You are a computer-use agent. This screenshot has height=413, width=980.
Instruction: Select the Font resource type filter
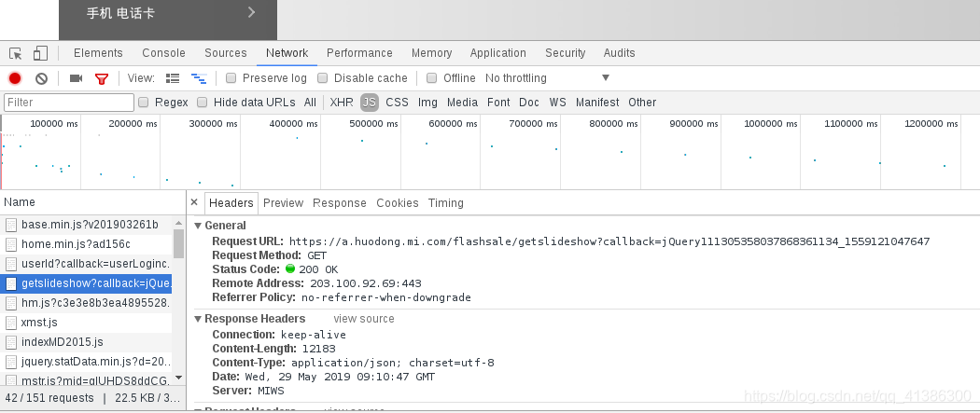pyautogui.click(x=498, y=103)
